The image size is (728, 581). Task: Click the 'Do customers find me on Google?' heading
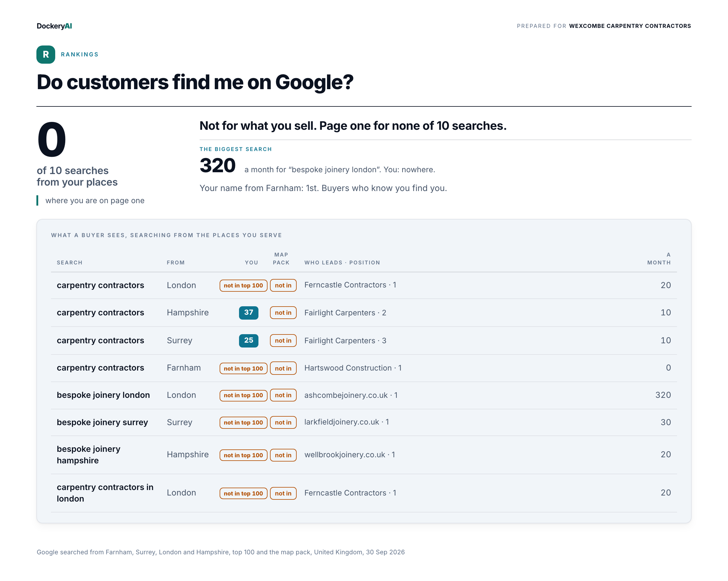pos(195,82)
